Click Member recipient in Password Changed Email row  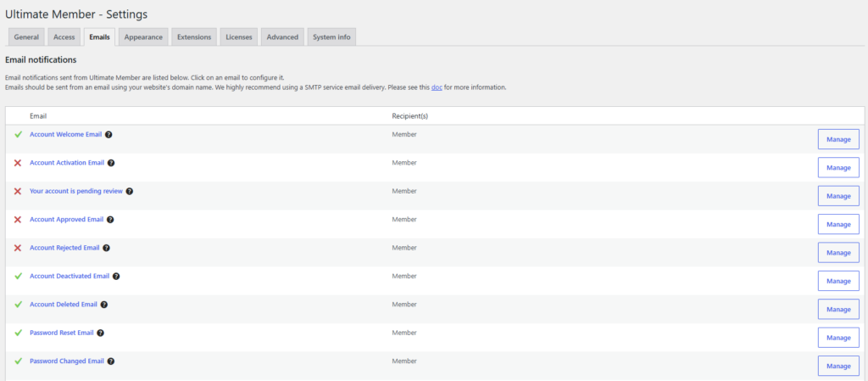tap(404, 361)
